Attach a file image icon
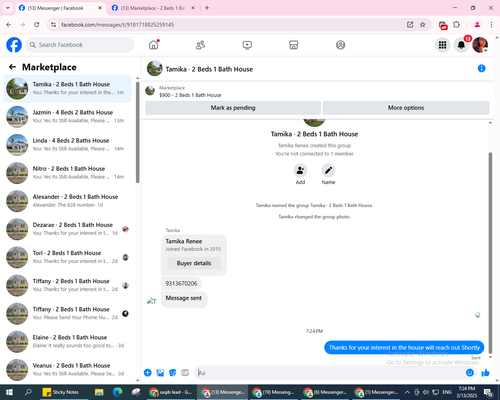 tap(160, 373)
